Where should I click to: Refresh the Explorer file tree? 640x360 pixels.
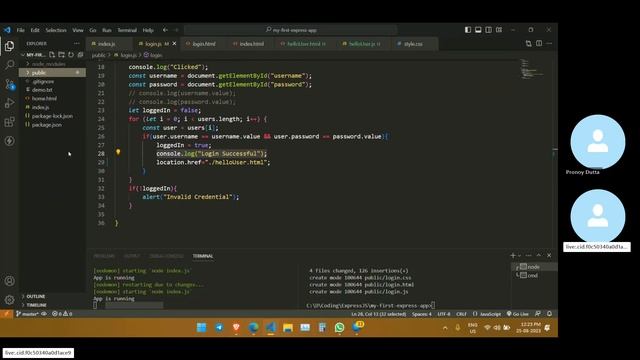(71, 54)
